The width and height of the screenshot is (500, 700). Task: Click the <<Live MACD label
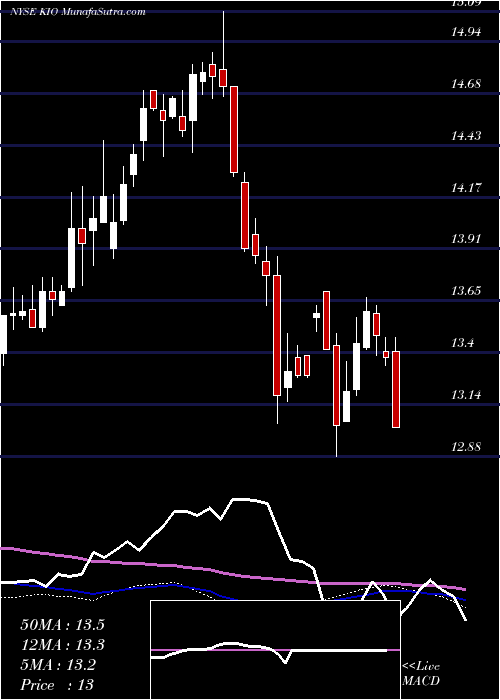point(421,673)
